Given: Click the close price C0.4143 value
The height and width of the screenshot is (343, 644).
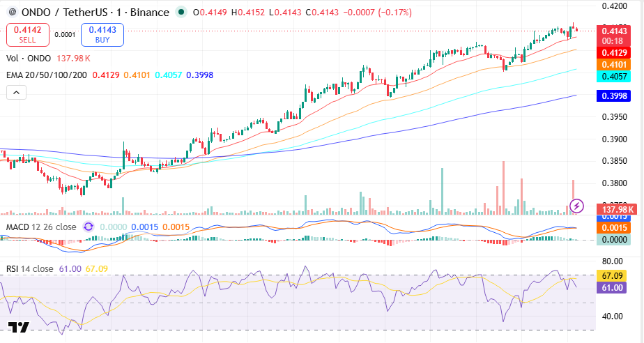Looking at the screenshot, I should [x=322, y=13].
